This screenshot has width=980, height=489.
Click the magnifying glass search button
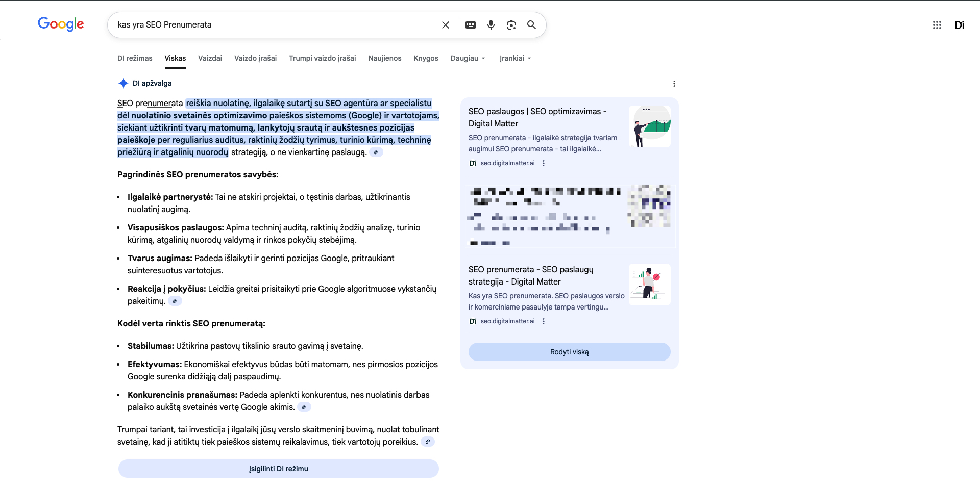(531, 25)
